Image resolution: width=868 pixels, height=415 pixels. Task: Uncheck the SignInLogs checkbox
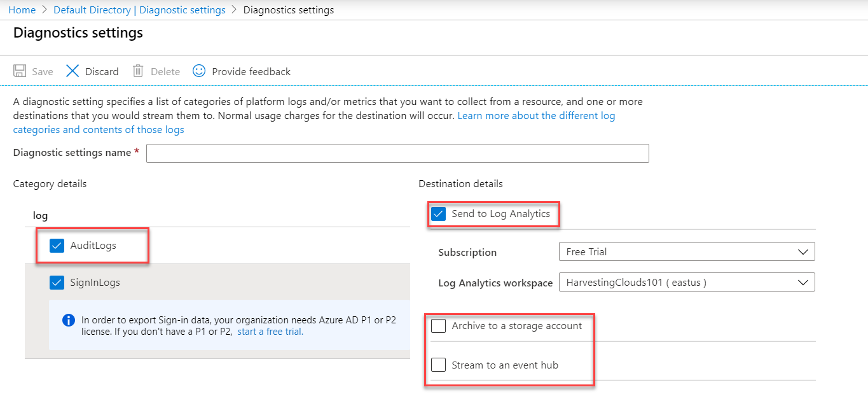(x=57, y=283)
